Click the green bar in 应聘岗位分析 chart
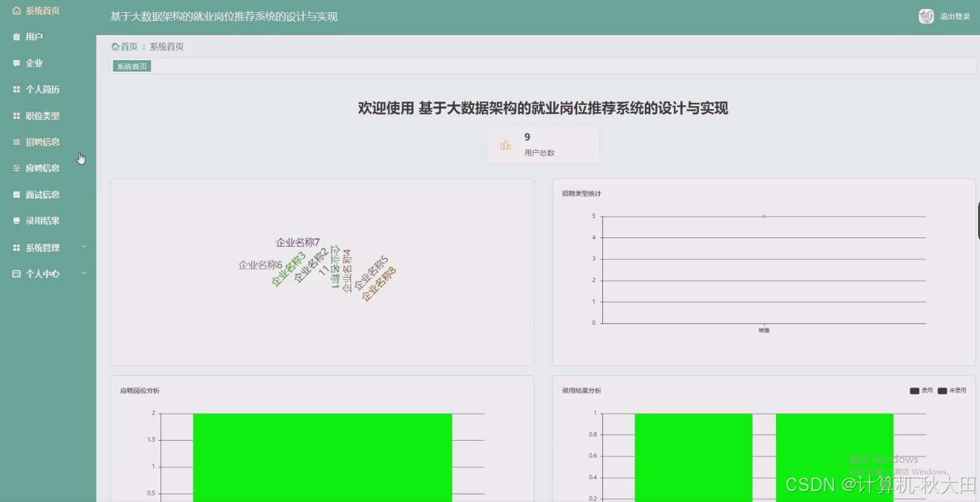The width and height of the screenshot is (980, 502). tap(322, 457)
